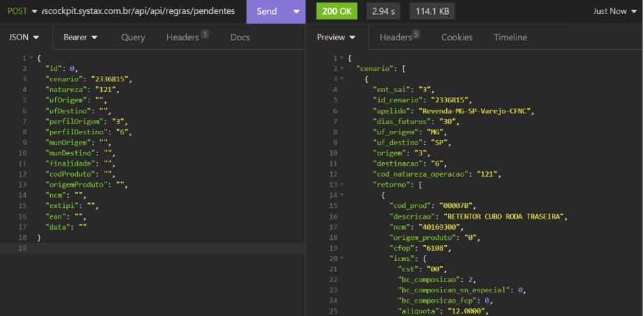The width and height of the screenshot is (644, 316).
Task: Open the Docs tab
Action: pos(240,38)
